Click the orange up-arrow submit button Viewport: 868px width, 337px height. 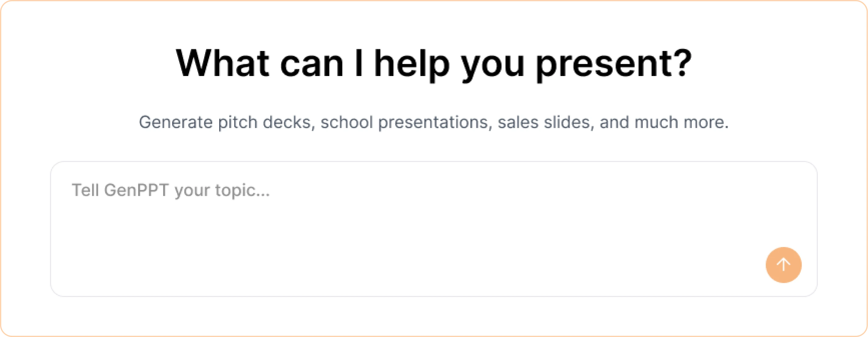(x=783, y=265)
